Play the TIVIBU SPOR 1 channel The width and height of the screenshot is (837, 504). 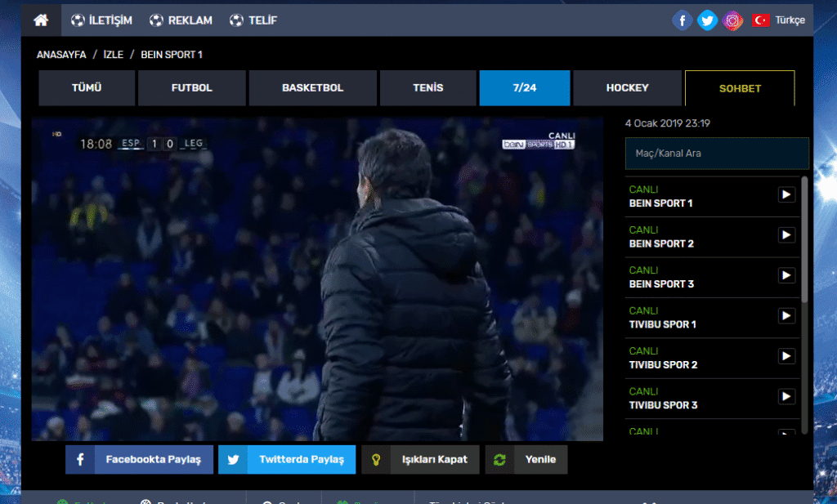point(786,316)
